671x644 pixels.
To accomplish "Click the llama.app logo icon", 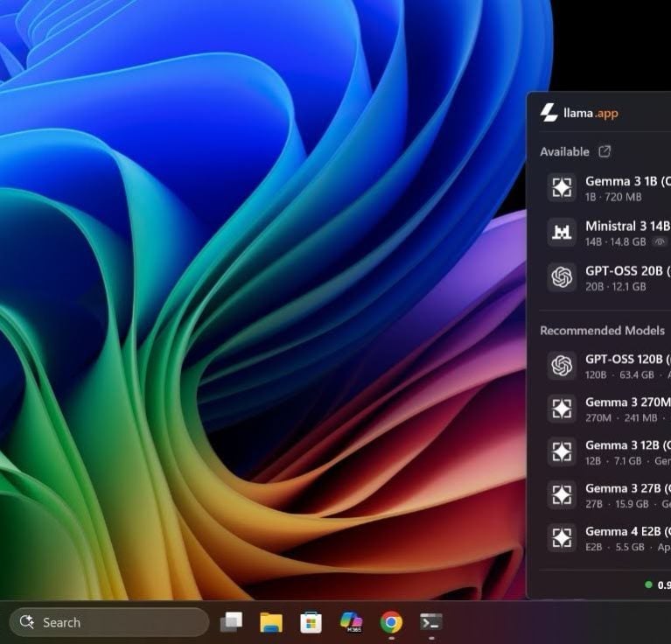I will pos(549,113).
